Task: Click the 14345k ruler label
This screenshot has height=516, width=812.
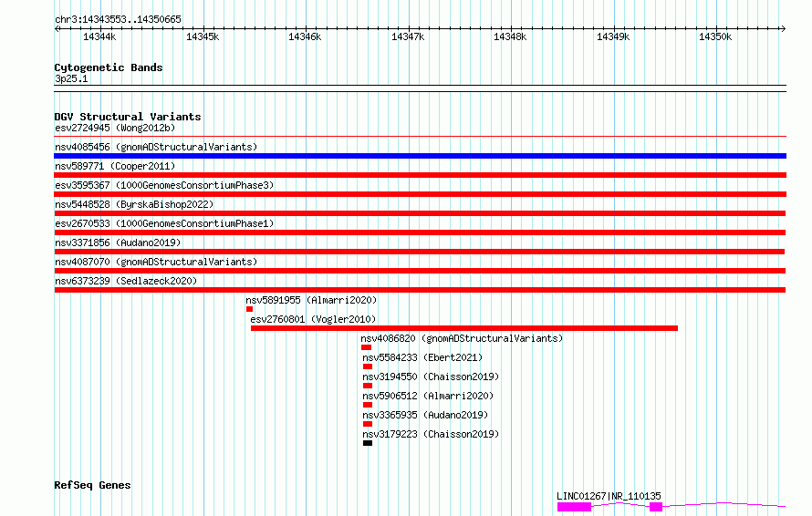Action: (x=203, y=37)
